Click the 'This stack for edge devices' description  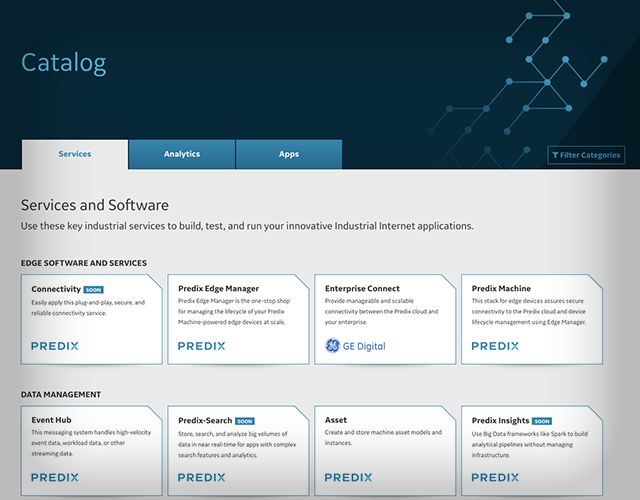(x=529, y=311)
